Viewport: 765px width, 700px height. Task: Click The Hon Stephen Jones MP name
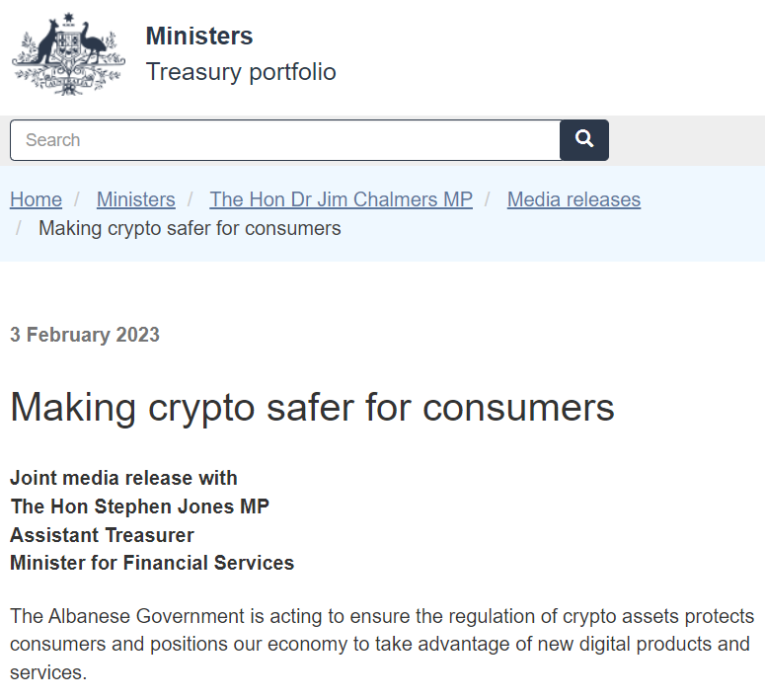click(x=139, y=506)
